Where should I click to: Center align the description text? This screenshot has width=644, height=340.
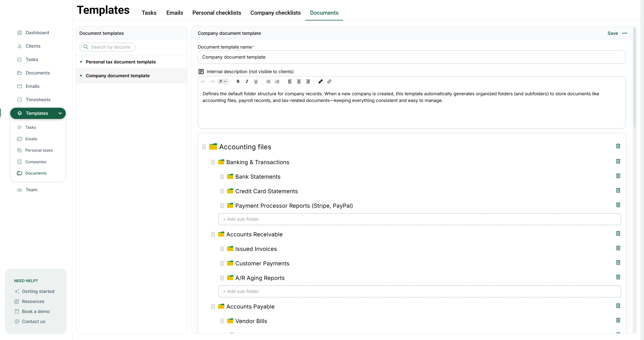299,82
